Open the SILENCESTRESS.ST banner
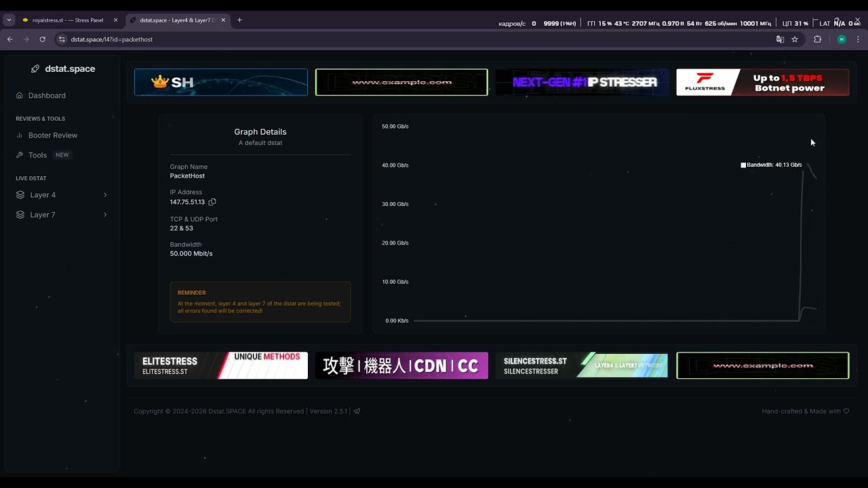Viewport: 868px width, 488px height. click(582, 365)
